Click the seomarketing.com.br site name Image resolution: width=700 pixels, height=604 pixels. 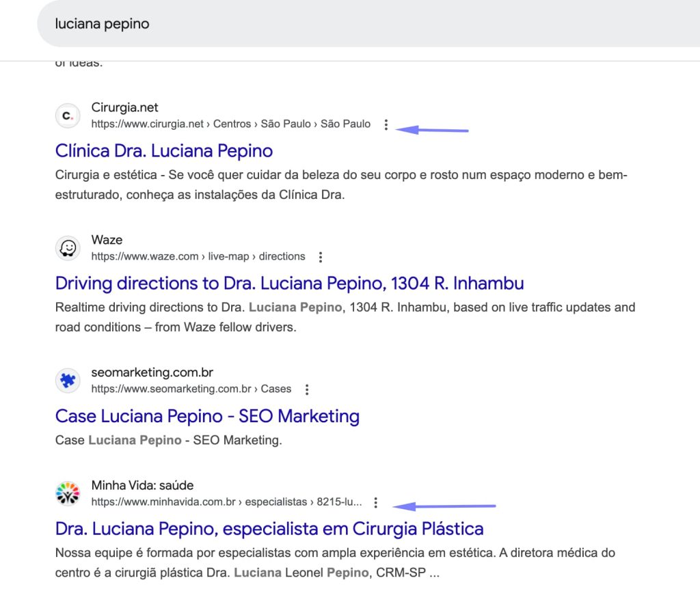coord(152,372)
